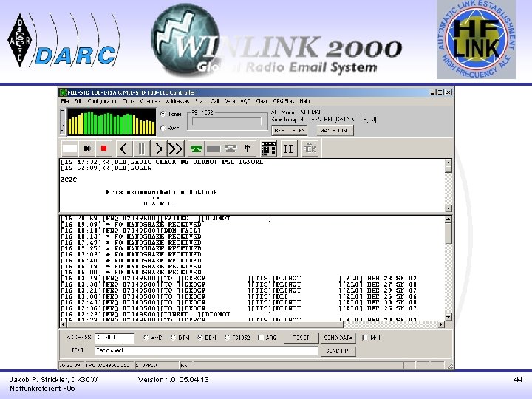This screenshot has width=532, height=399.
Task: Click the log pane scroll-up arrow
Action: pos(449,219)
